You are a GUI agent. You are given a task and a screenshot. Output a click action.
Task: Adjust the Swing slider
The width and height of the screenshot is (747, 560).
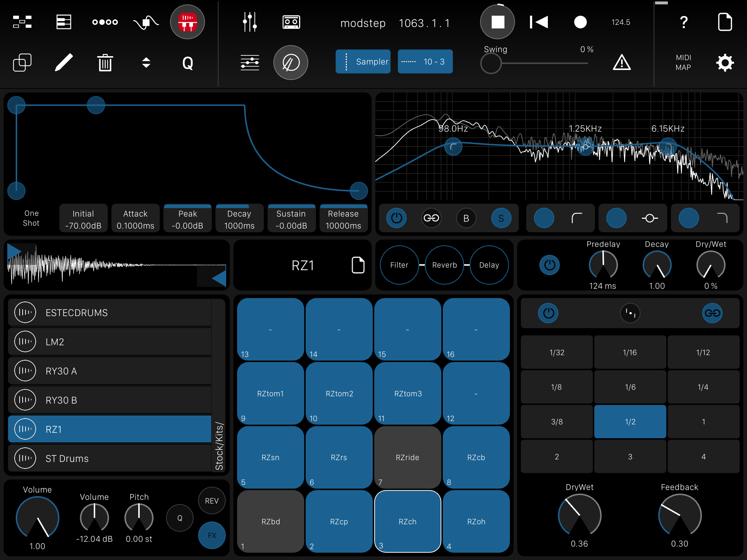click(x=491, y=64)
